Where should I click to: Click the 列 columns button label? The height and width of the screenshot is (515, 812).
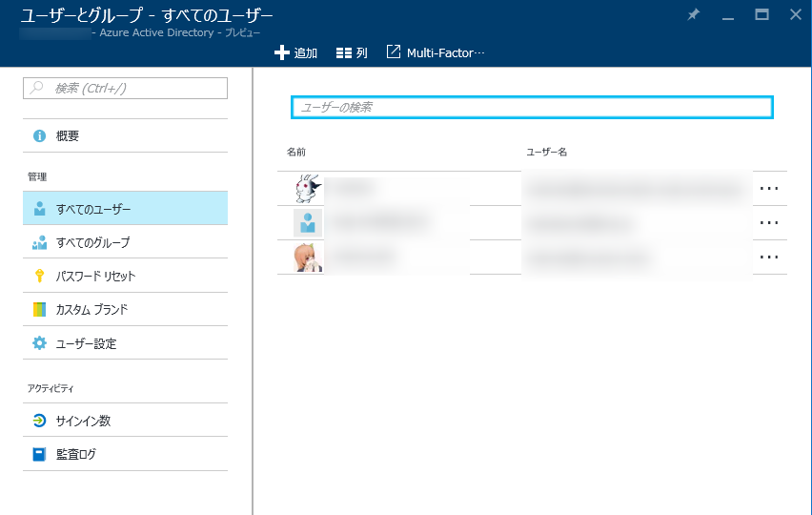pos(362,52)
